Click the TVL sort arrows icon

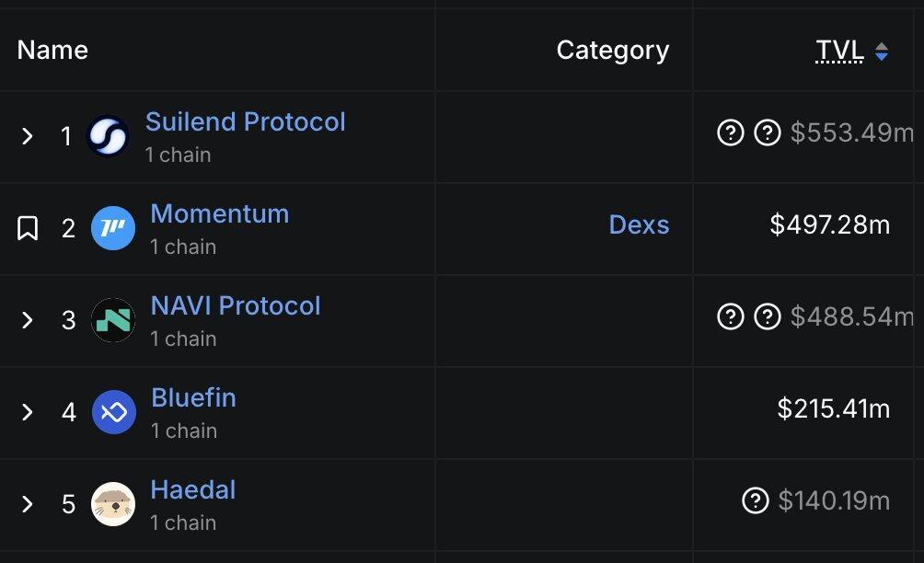coord(882,52)
